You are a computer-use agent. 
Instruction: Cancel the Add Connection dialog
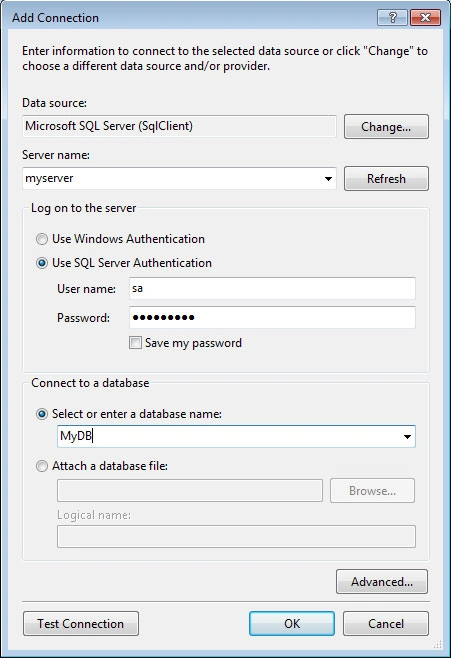tap(386, 624)
